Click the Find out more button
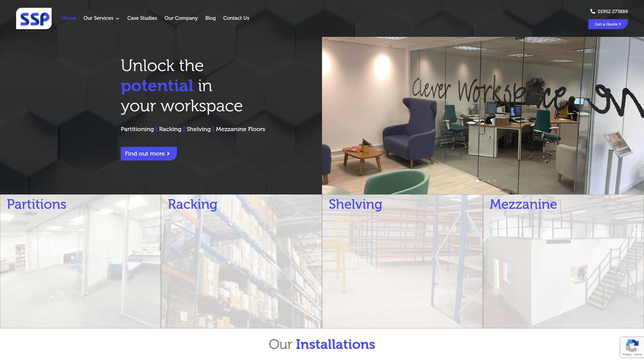644x362 pixels. (x=149, y=154)
